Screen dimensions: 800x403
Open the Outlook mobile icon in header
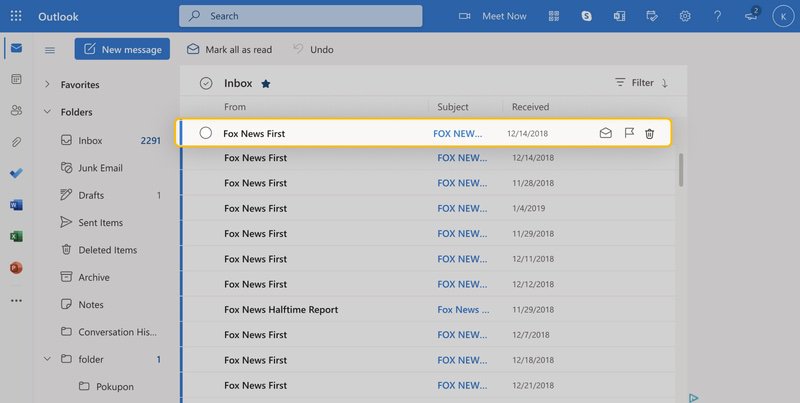(619, 16)
